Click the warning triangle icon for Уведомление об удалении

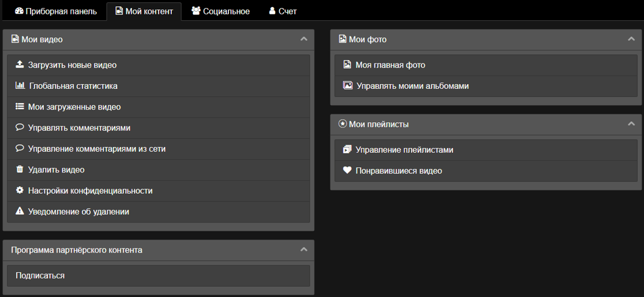tap(19, 211)
